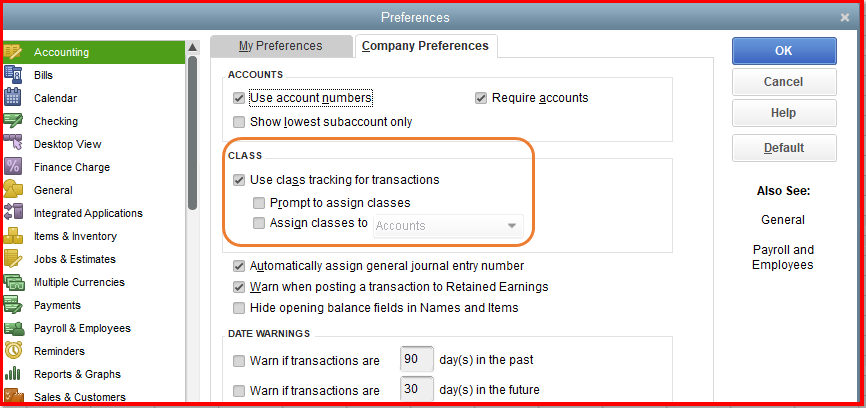This screenshot has width=866, height=408.
Task: Select the Company Preferences tab
Action: [x=425, y=46]
